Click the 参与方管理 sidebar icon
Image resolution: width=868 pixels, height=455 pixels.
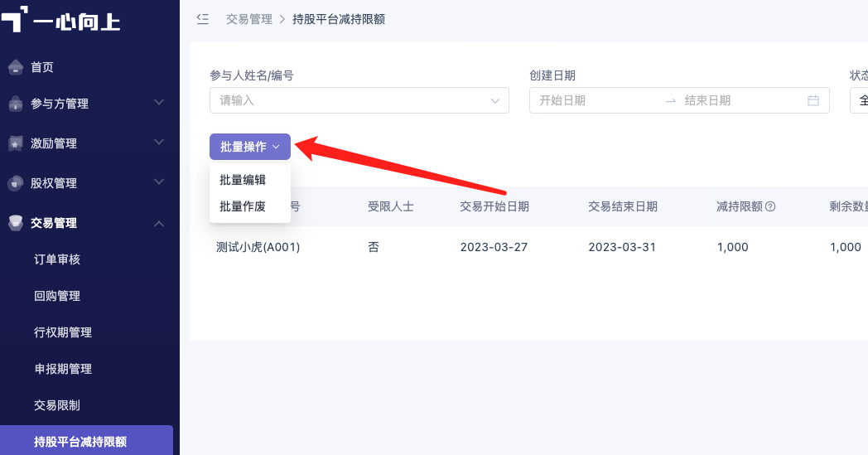(16, 103)
